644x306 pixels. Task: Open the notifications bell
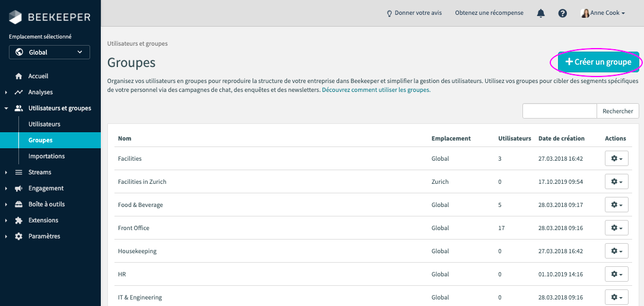point(541,13)
